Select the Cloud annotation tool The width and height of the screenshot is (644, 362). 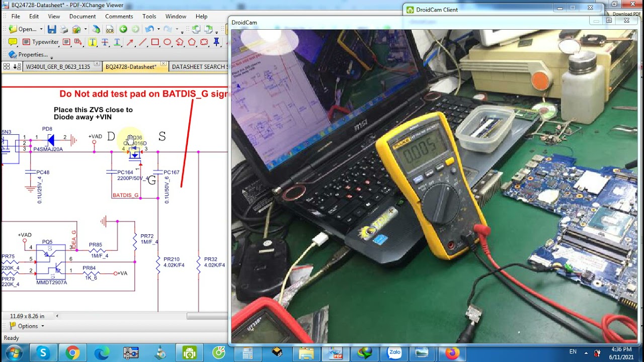tap(204, 42)
